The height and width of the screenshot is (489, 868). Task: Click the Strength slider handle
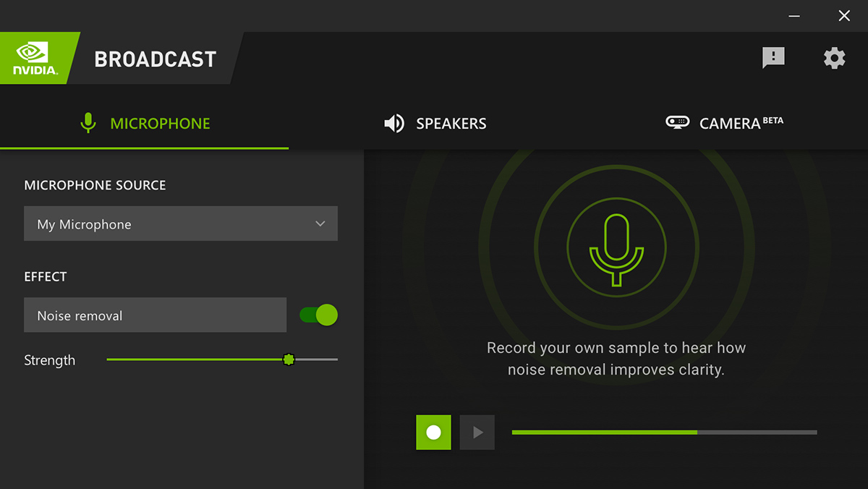[x=289, y=360]
